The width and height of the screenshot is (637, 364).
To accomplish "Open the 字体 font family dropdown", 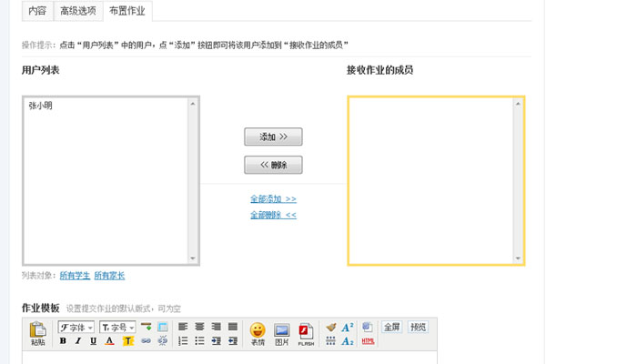I will tap(76, 327).
